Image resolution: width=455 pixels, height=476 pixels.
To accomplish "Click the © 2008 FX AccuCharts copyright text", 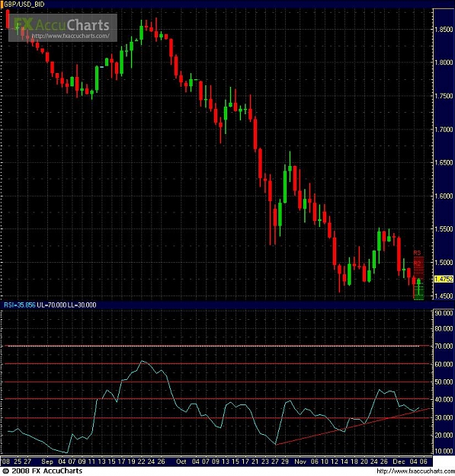I will click(42, 471).
